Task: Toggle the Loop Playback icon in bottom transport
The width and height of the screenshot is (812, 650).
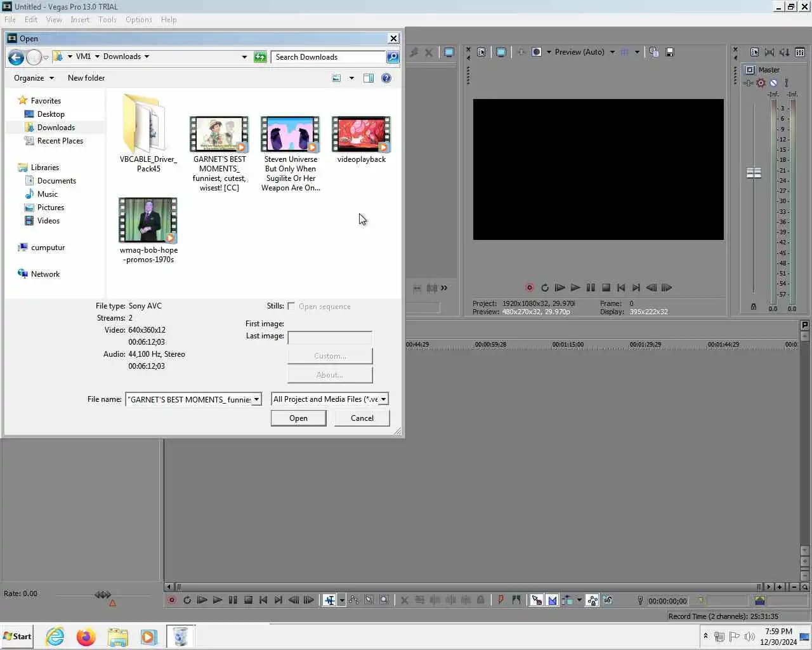Action: (x=187, y=600)
